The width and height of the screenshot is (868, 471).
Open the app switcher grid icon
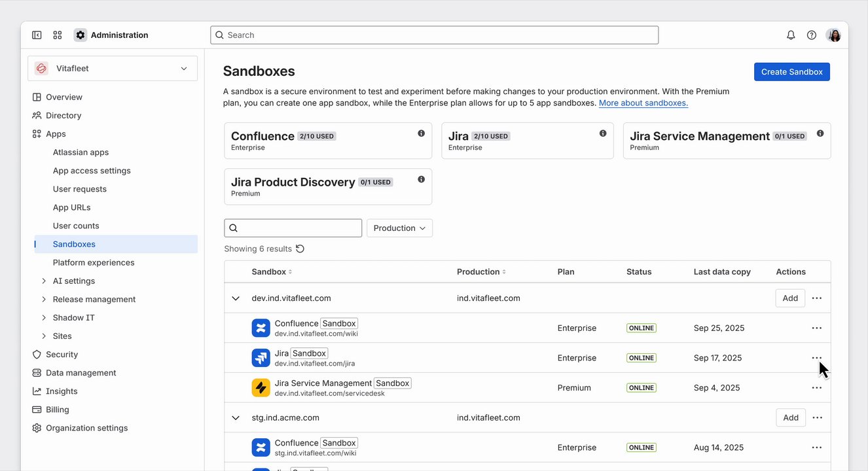(x=58, y=35)
